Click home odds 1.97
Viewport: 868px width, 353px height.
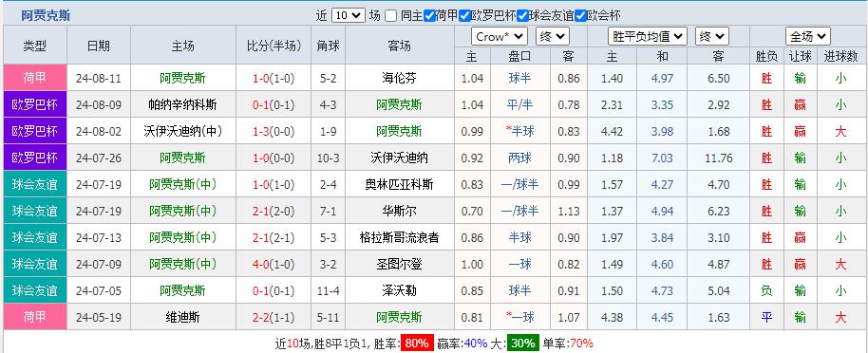click(x=612, y=237)
